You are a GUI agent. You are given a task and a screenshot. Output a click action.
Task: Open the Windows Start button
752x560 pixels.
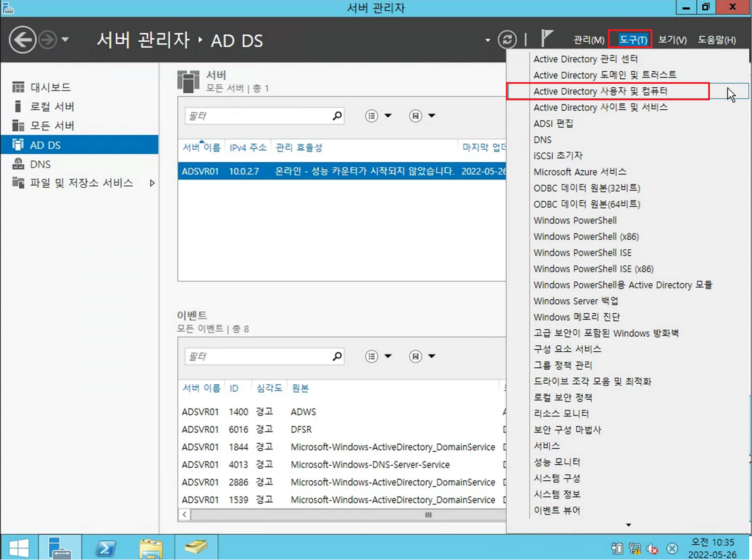click(x=19, y=547)
